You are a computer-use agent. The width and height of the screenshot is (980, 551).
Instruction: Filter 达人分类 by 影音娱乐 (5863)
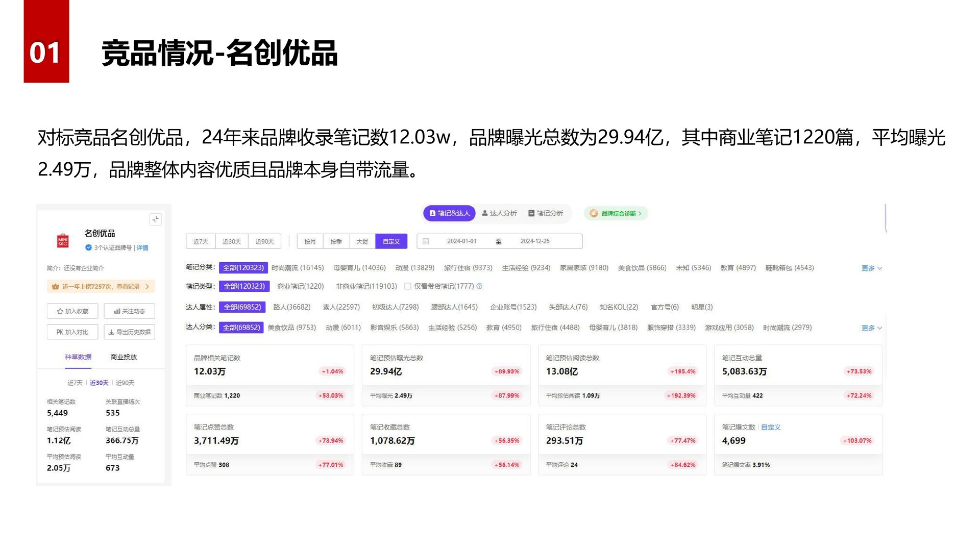(x=395, y=328)
